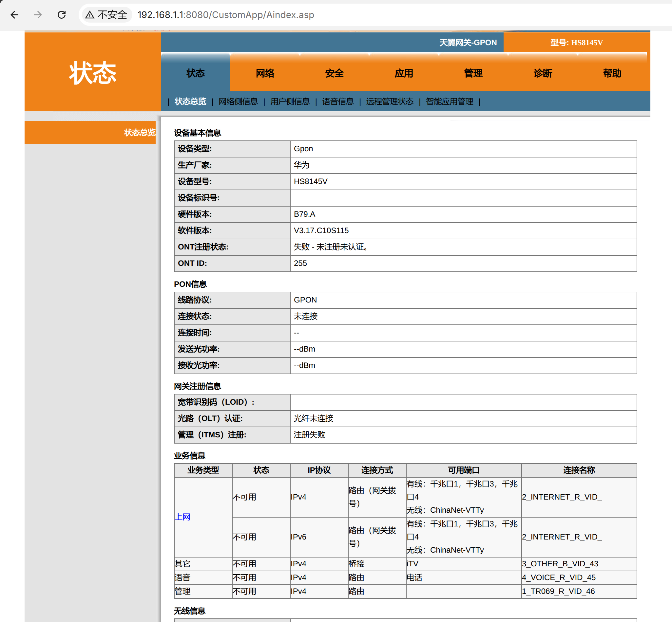Open 智能应用管理 submenu
Viewport: 672px width, 622px height.
(449, 101)
